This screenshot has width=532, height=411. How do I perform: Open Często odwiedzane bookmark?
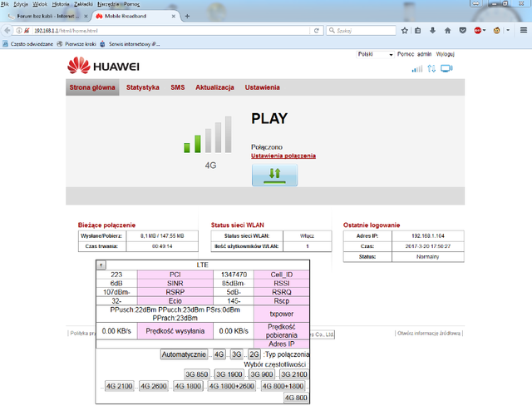coord(27,44)
